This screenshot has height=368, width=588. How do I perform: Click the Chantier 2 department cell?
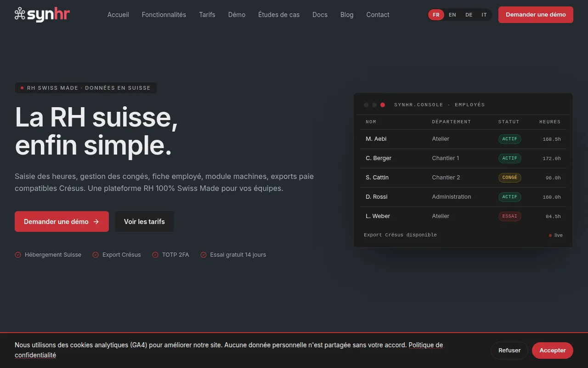[446, 178]
